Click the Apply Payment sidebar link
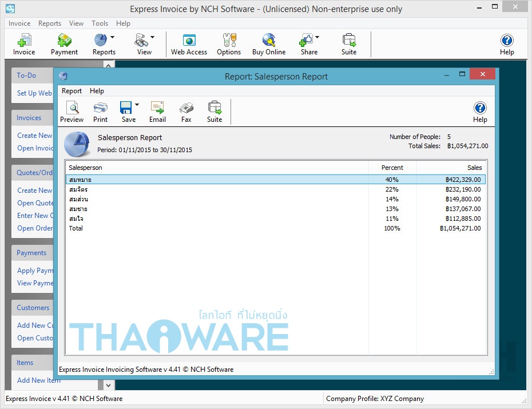Image resolution: width=532 pixels, height=409 pixels. [35, 271]
